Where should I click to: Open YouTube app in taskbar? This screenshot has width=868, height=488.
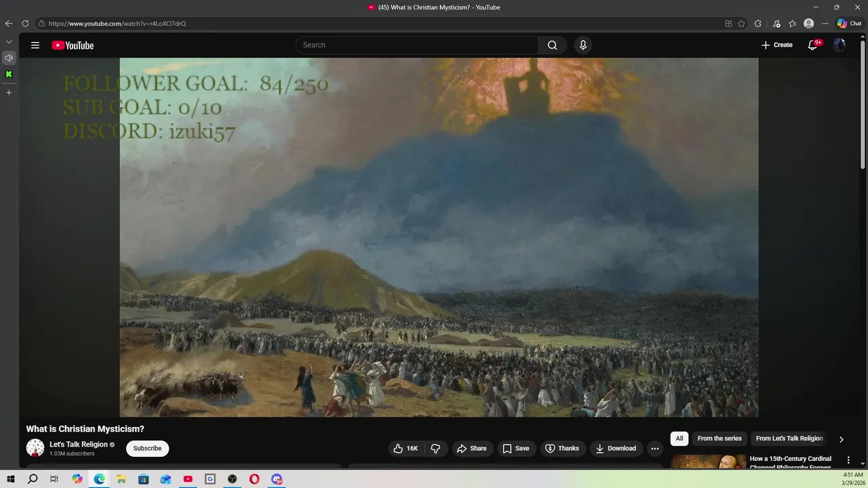point(188,479)
